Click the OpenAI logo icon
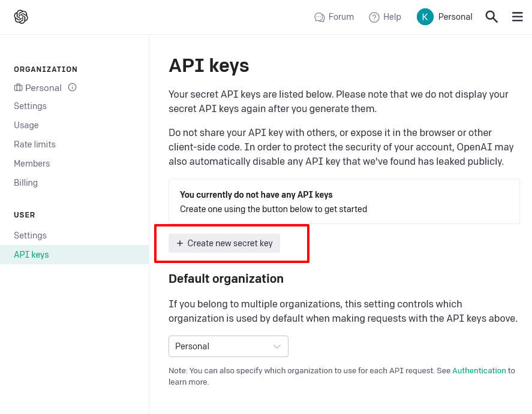 click(21, 17)
